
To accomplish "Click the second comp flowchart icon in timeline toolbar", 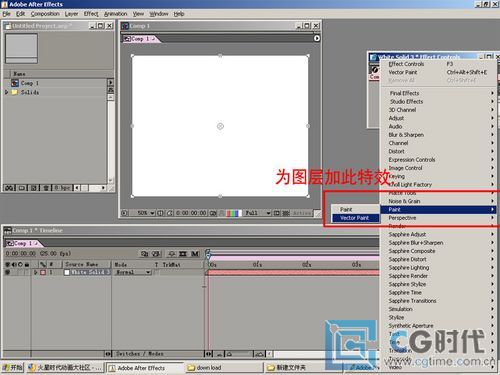I will coord(156,254).
